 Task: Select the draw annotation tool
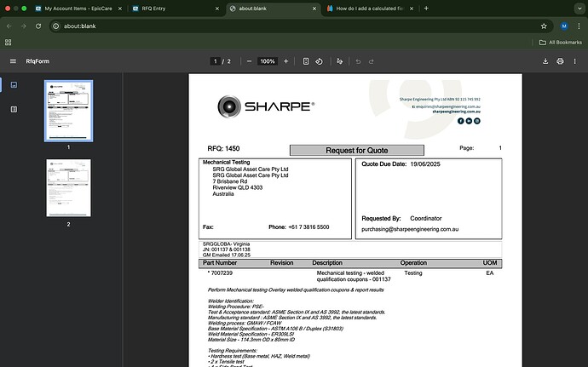point(340,61)
